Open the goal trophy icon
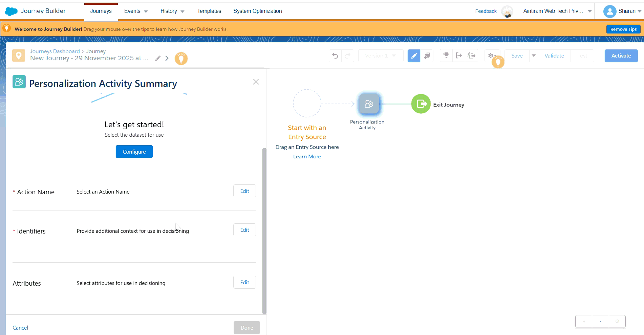The image size is (644, 335). pyautogui.click(x=446, y=55)
